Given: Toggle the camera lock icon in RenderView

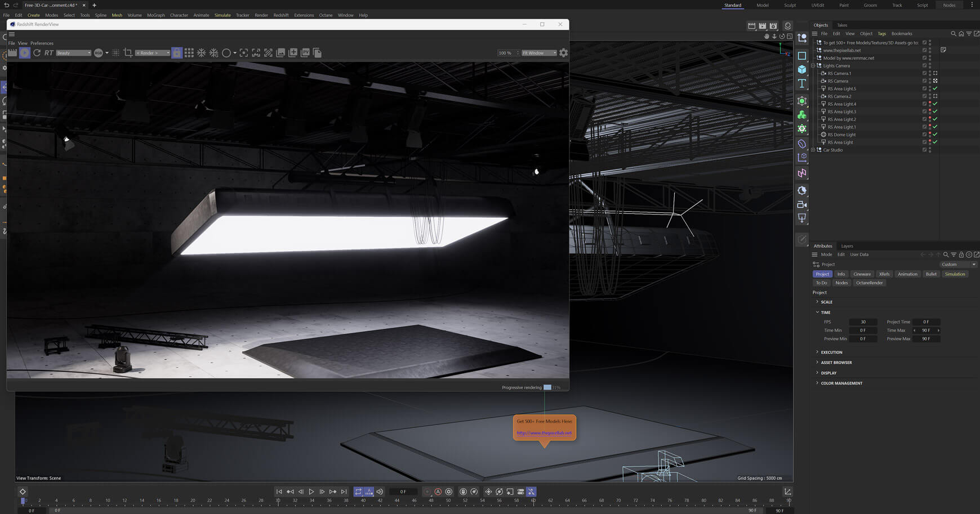Looking at the screenshot, I should pyautogui.click(x=177, y=53).
